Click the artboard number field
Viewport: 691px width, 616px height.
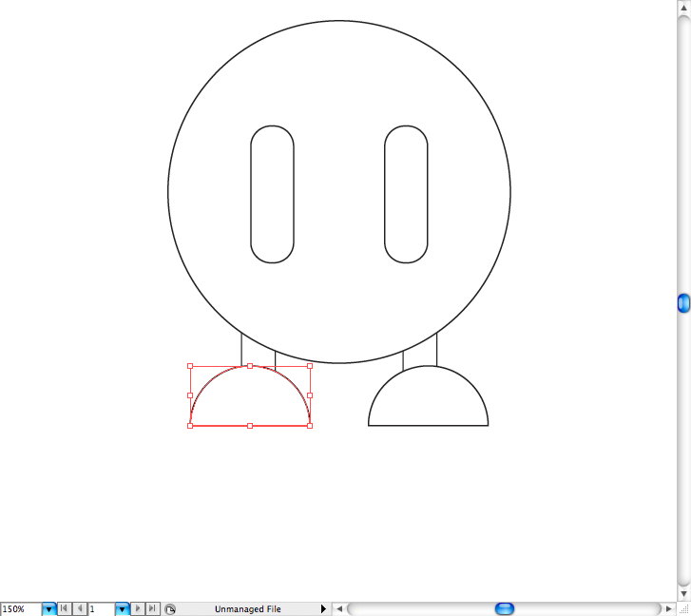click(x=101, y=608)
